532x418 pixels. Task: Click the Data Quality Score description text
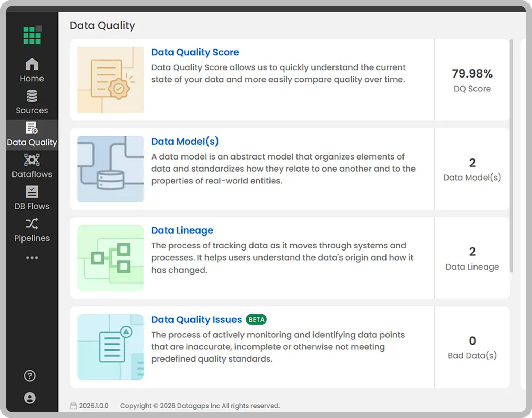click(278, 73)
